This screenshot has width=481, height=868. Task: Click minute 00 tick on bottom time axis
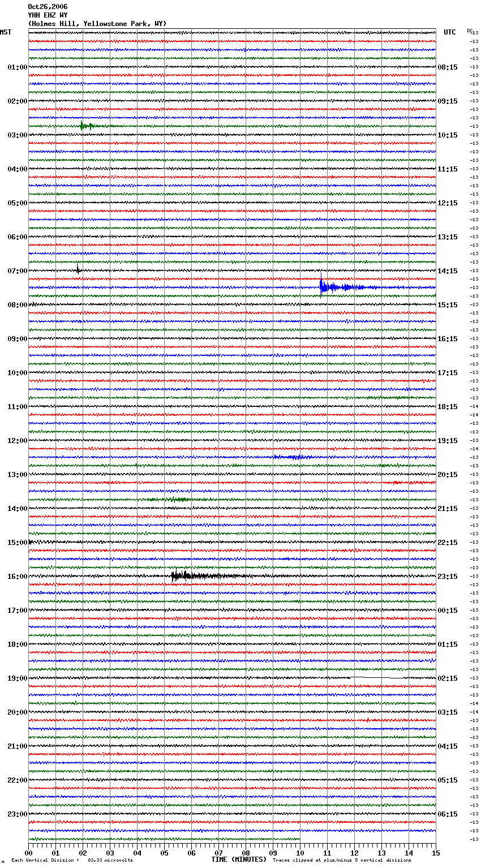tap(28, 853)
